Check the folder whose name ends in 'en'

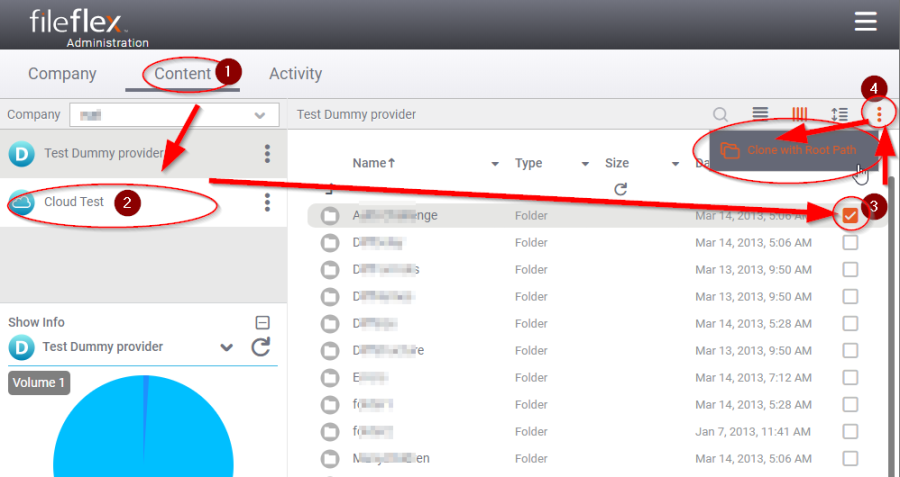(850, 459)
